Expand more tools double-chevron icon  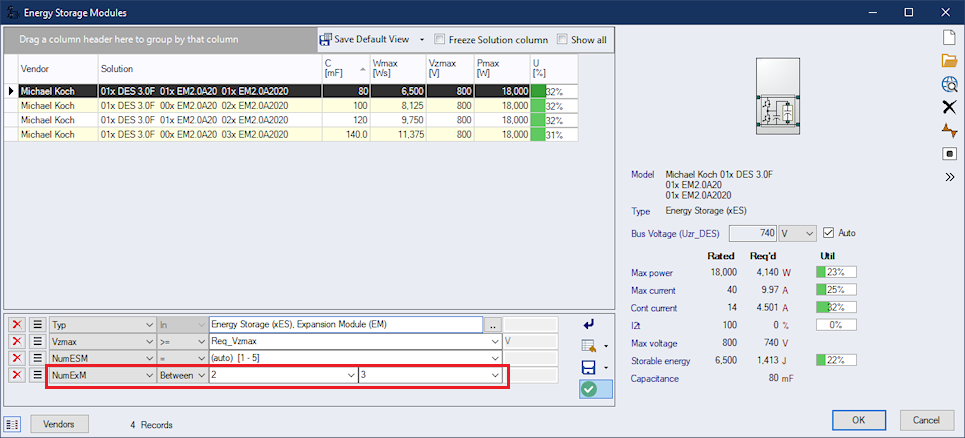[950, 177]
